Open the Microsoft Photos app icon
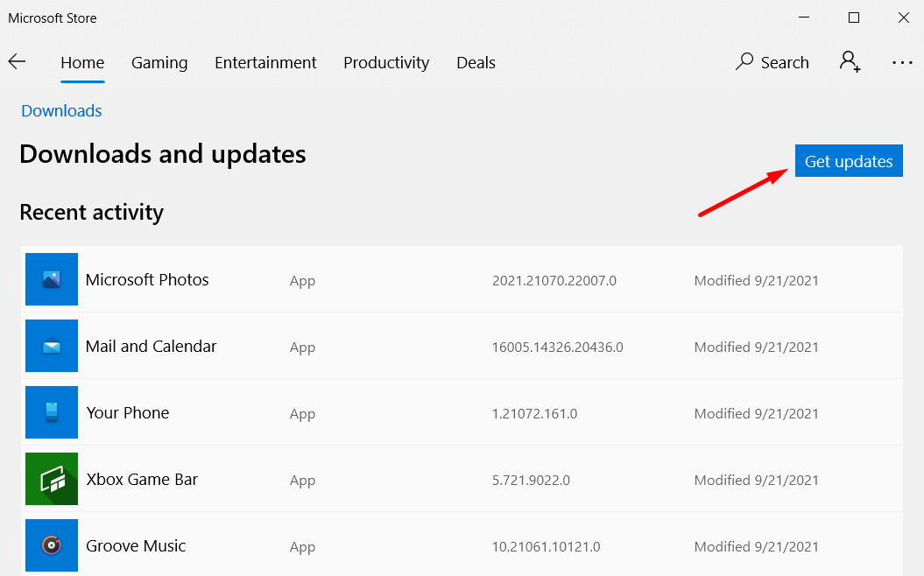The image size is (924, 576). pyautogui.click(x=52, y=279)
